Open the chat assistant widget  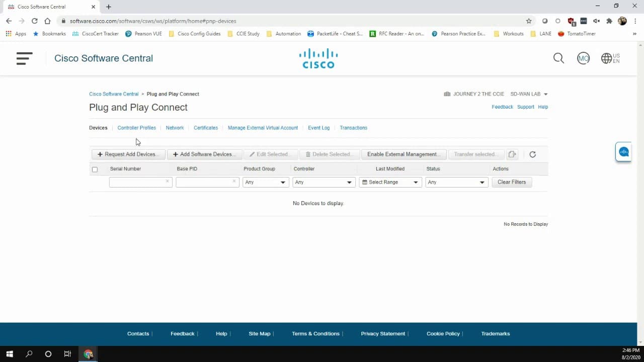624,152
